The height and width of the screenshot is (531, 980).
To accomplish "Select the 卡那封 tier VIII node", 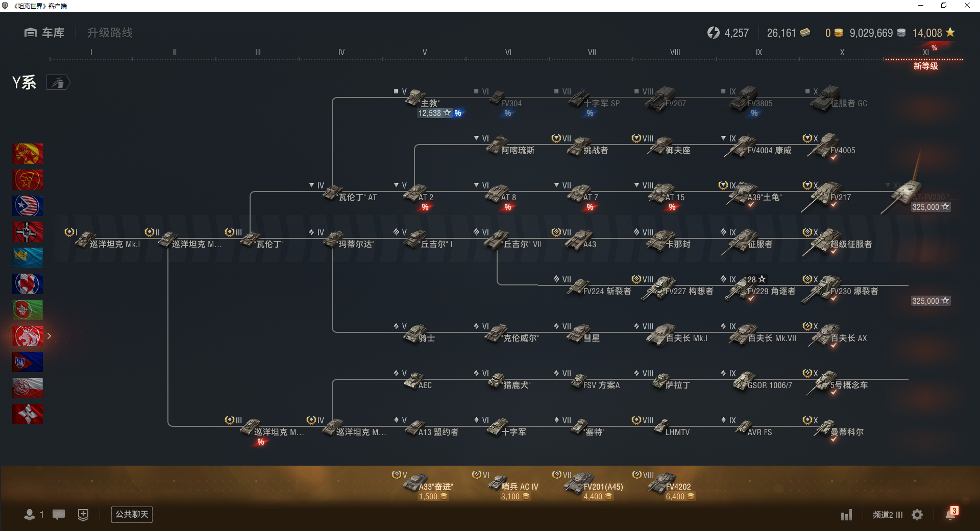I will point(663,240).
